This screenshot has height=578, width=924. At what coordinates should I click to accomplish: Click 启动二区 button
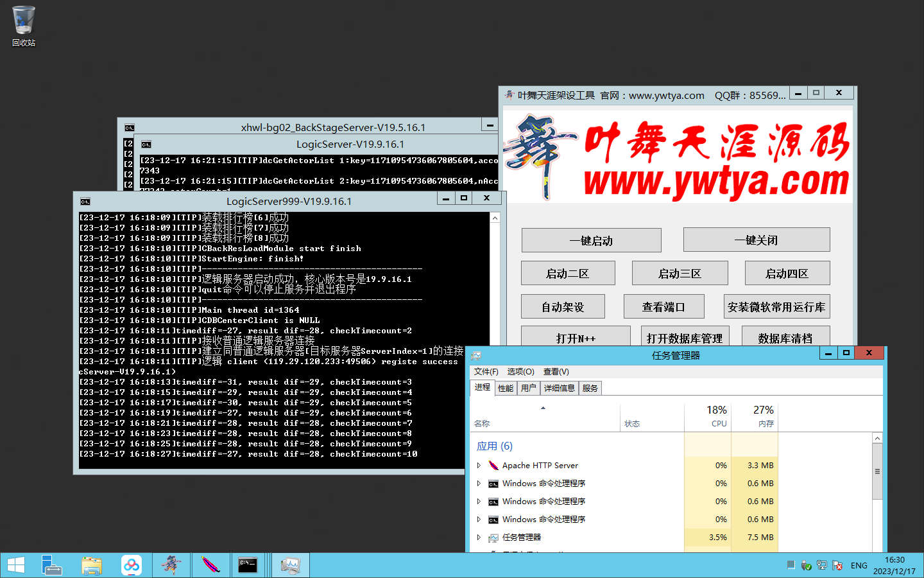pos(568,273)
